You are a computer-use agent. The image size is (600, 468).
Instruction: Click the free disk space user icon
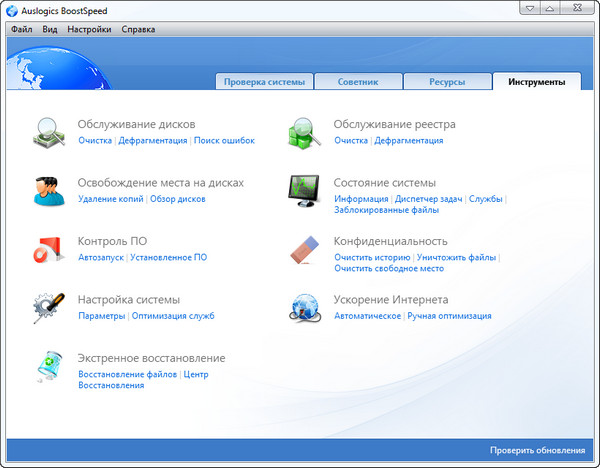pyautogui.click(x=48, y=190)
